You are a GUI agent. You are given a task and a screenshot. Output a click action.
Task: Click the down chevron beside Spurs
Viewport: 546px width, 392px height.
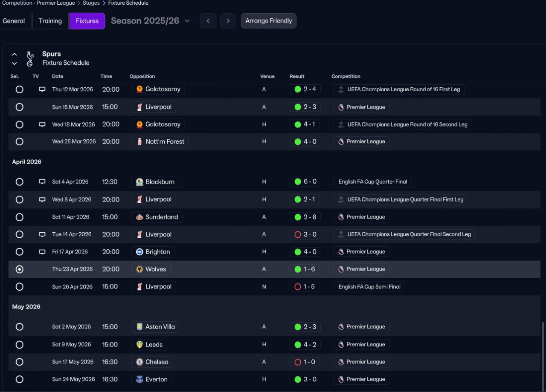click(15, 63)
